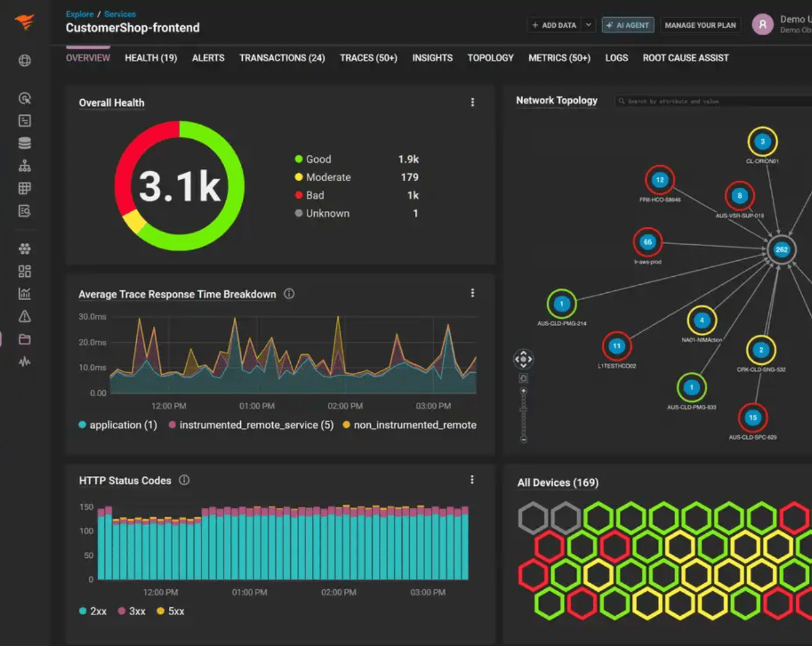
Task: Open the alerts warning triangle icon
Action: 25,316
